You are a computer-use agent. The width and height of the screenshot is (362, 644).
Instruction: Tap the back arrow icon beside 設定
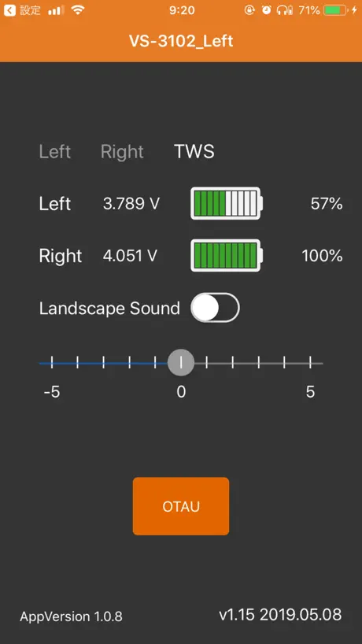9,11
